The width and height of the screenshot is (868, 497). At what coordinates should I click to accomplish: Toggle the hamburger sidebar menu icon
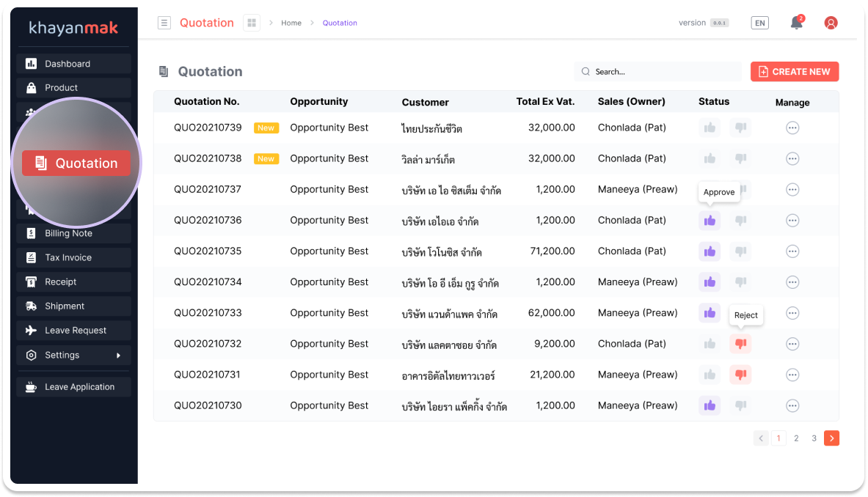pyautogui.click(x=164, y=23)
